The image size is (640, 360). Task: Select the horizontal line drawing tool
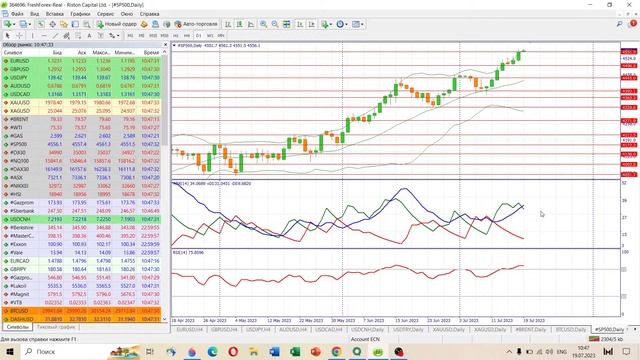click(x=44, y=36)
